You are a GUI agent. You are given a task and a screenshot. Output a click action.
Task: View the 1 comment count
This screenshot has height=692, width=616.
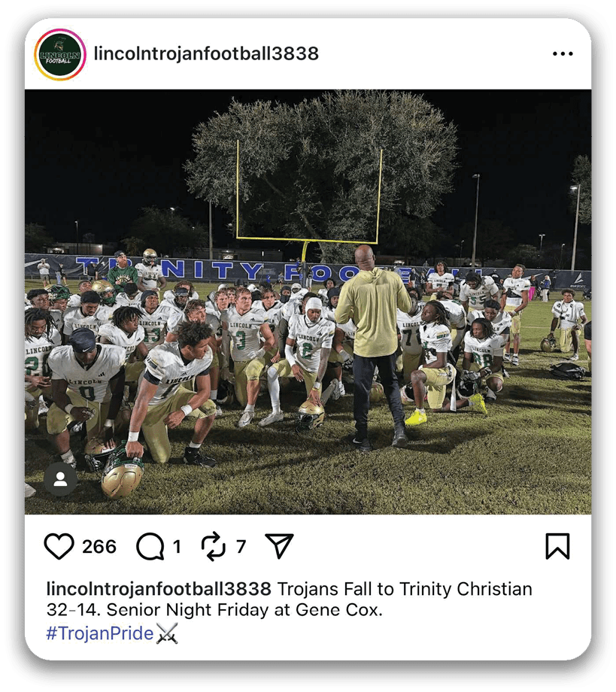[177, 547]
